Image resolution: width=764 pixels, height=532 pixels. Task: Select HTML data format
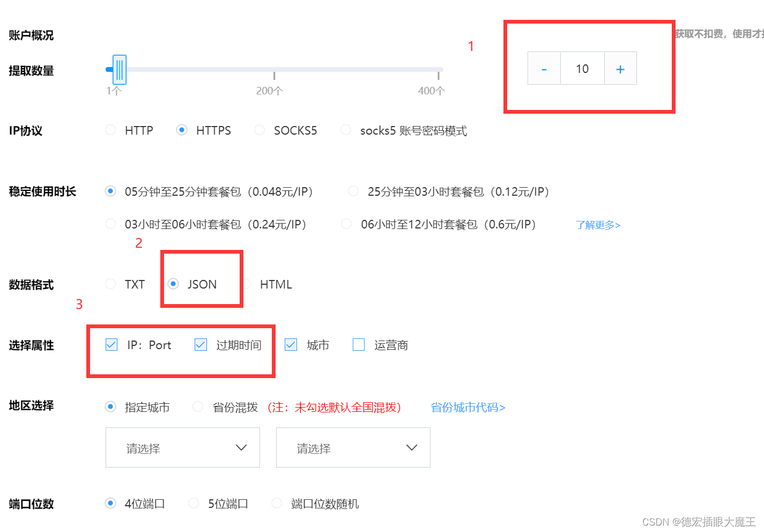point(247,284)
